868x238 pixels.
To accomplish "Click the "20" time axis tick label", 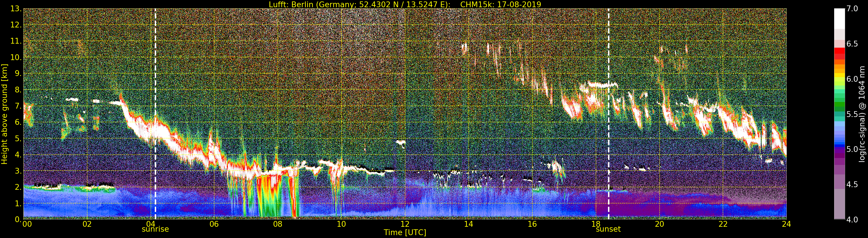I will click(x=659, y=224).
